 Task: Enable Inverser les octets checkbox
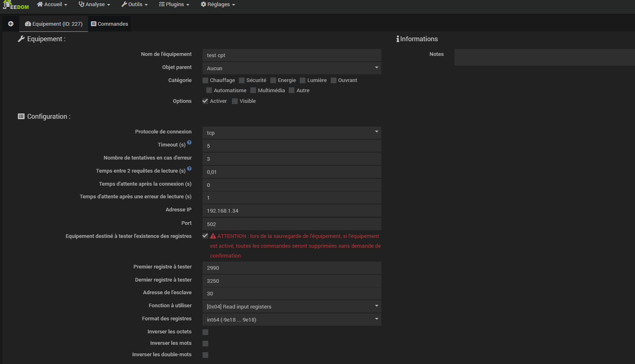(x=205, y=332)
